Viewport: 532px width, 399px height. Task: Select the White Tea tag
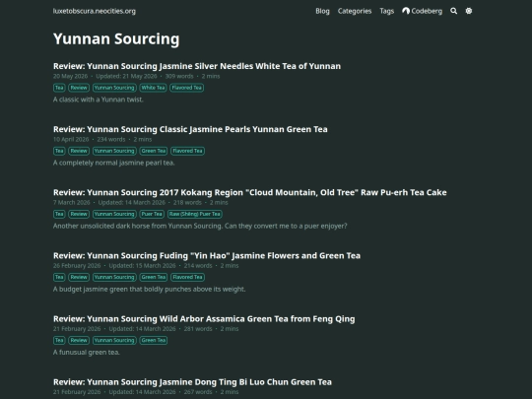(153, 88)
